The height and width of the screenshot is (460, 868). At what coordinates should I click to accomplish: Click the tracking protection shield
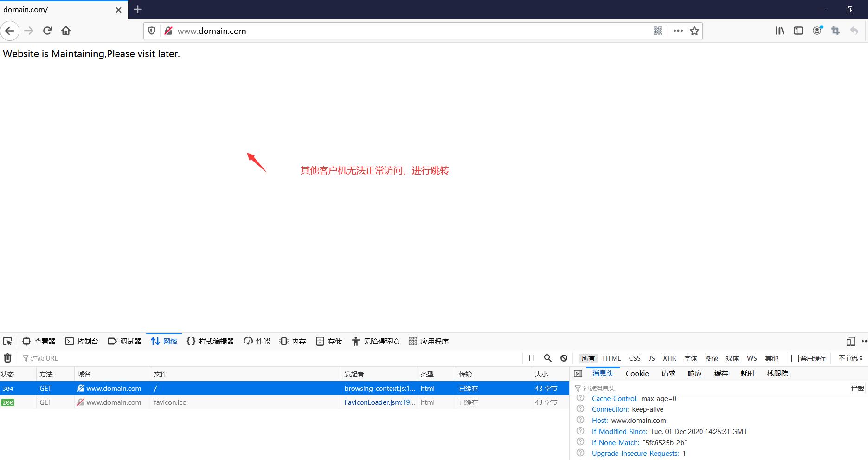click(152, 31)
